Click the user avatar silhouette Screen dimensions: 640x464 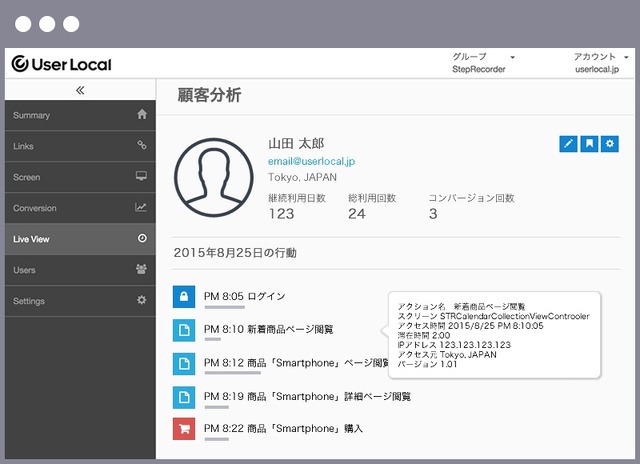coord(213,178)
